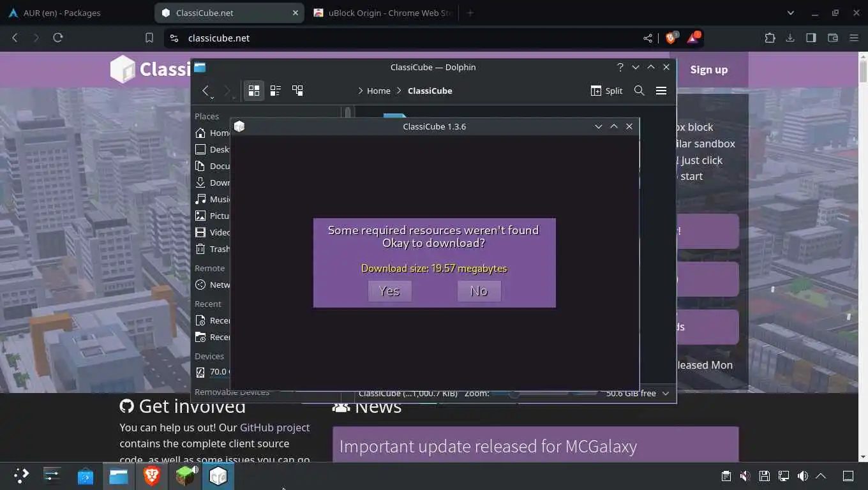This screenshot has width=868, height=490.
Task: Switch Dolphin to Icons view mode
Action: pos(254,91)
